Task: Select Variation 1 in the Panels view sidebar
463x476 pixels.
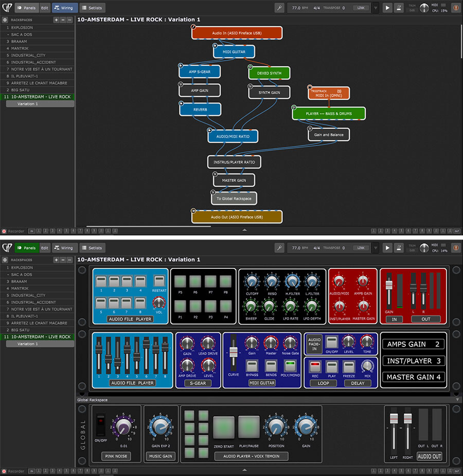Action: click(x=40, y=344)
